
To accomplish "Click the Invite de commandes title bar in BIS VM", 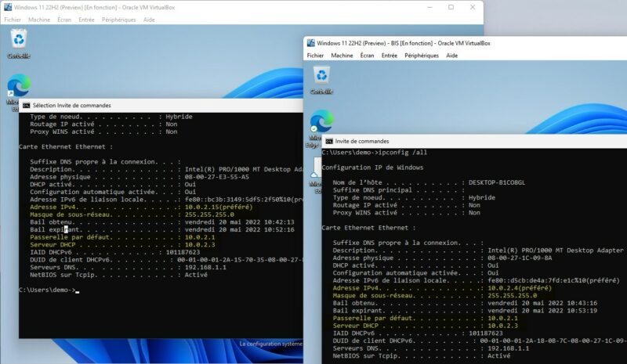I will [x=474, y=141].
